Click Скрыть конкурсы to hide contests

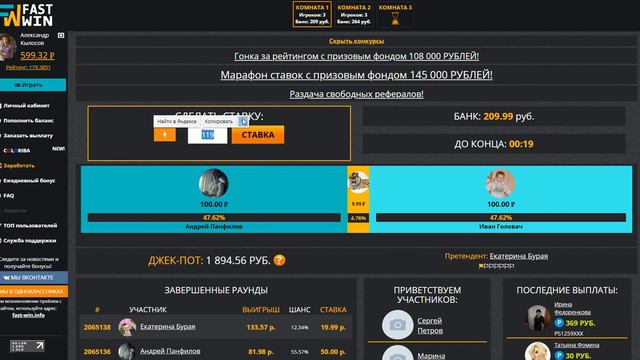click(x=356, y=41)
